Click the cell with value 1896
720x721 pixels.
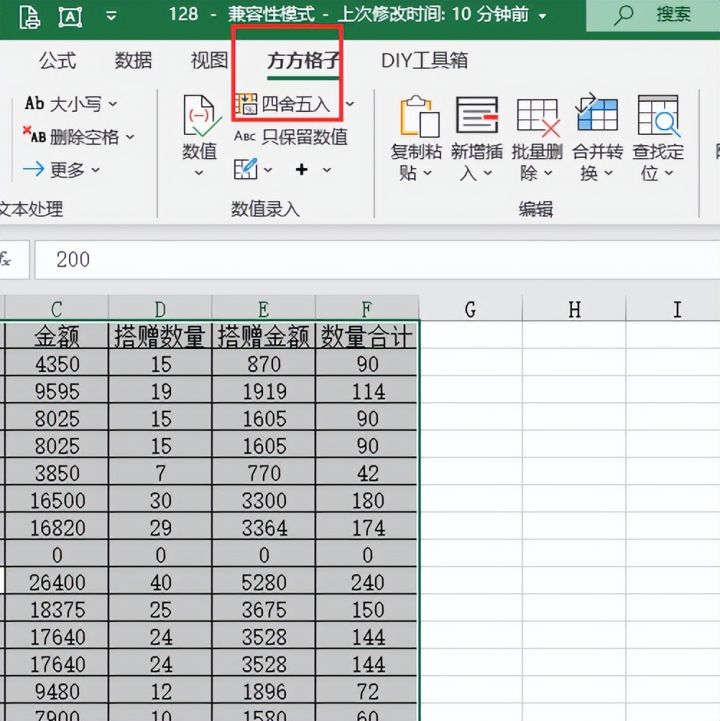tap(263, 691)
